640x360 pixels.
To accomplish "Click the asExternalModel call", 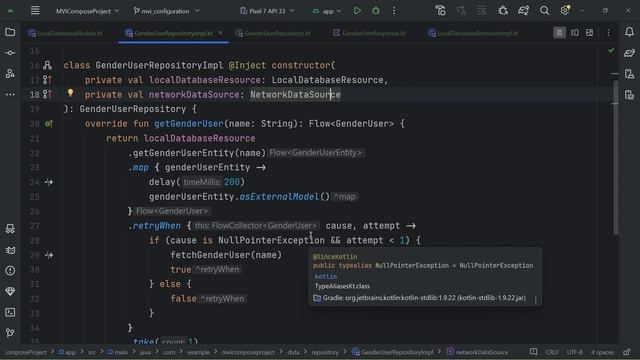I will tap(279, 197).
